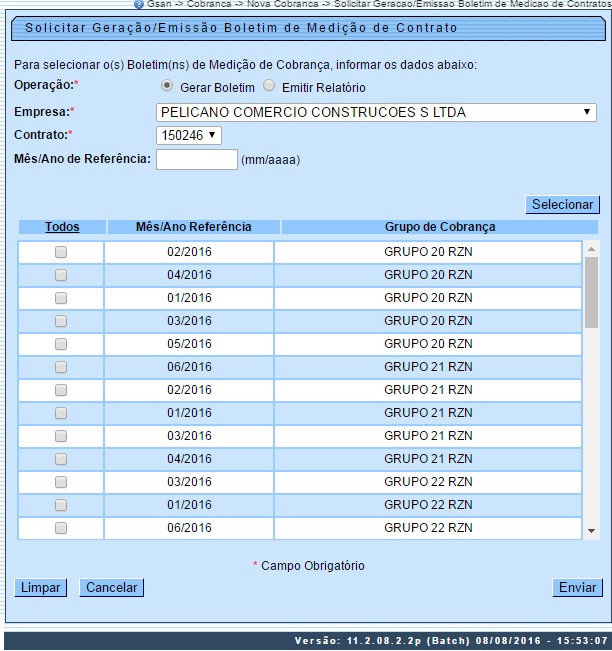The height and width of the screenshot is (651, 612).
Task: Submit the form with Enviar
Action: coord(577,588)
